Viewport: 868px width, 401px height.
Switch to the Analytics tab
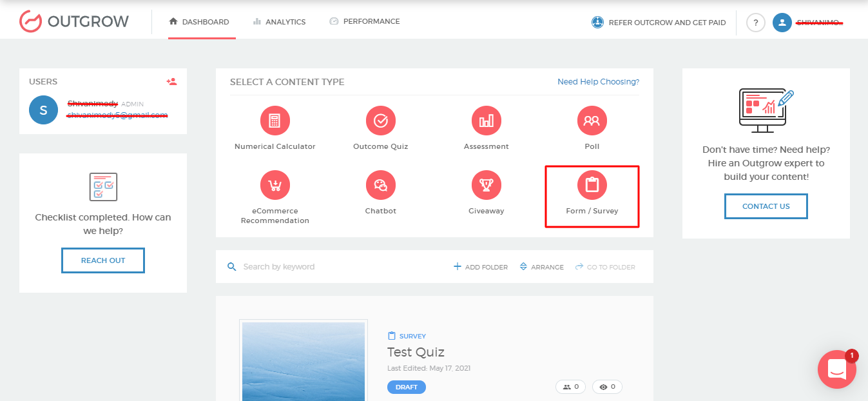[x=279, y=22]
